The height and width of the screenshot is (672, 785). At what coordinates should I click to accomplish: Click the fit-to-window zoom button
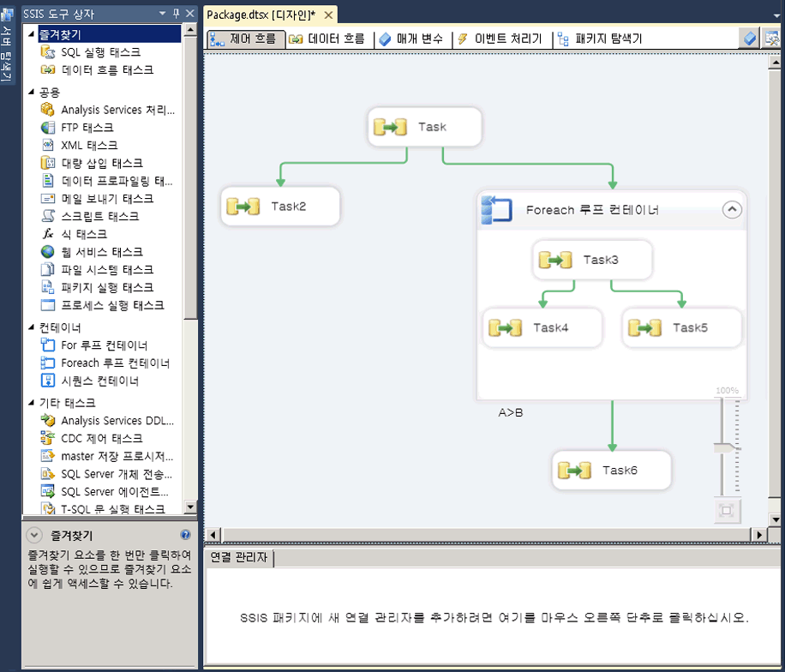click(727, 511)
